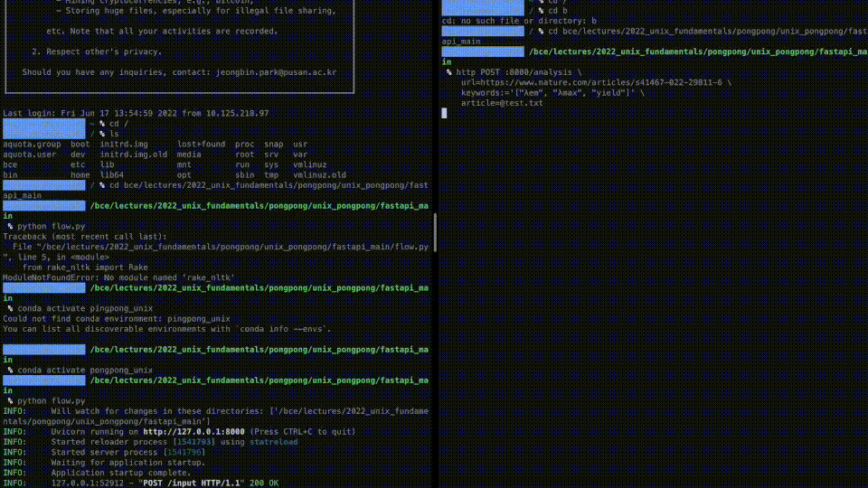The width and height of the screenshot is (868, 488).
Task: Click the 'ls' command in left pane
Action: click(114, 134)
